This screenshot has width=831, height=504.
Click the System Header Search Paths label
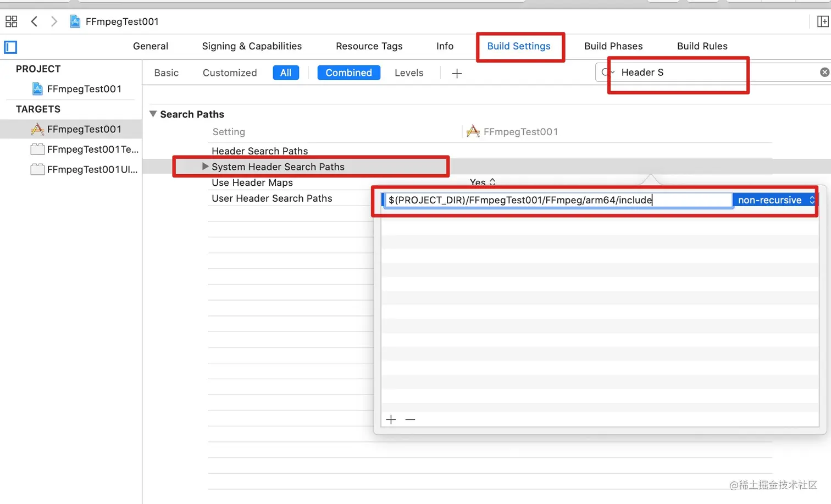click(278, 167)
